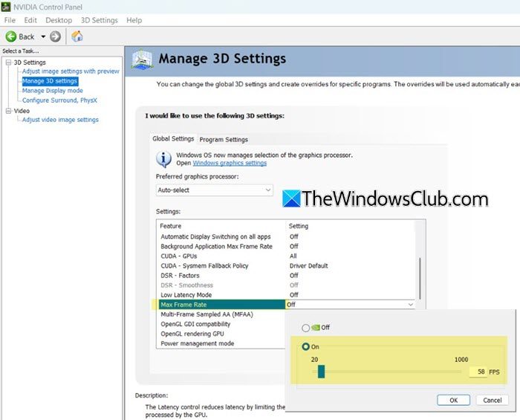This screenshot has height=420, width=520.
Task: Select Multi-Frame Sampled AA (MFAA) row
Action: click(x=221, y=314)
